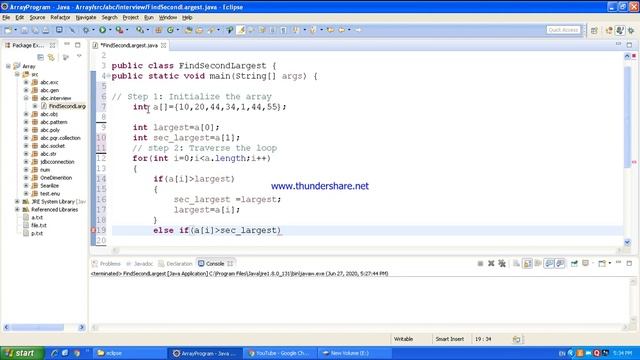Click the New Java Package icon
Viewport: 640px width, 360px height.
point(158,30)
